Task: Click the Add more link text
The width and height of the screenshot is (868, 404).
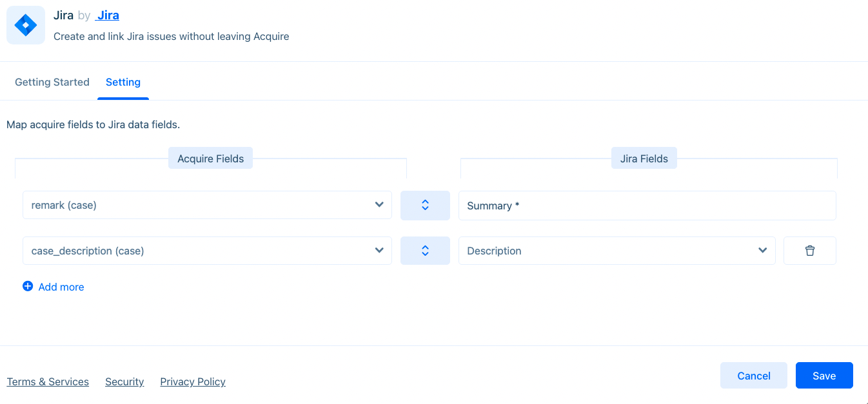Action: [x=61, y=287]
